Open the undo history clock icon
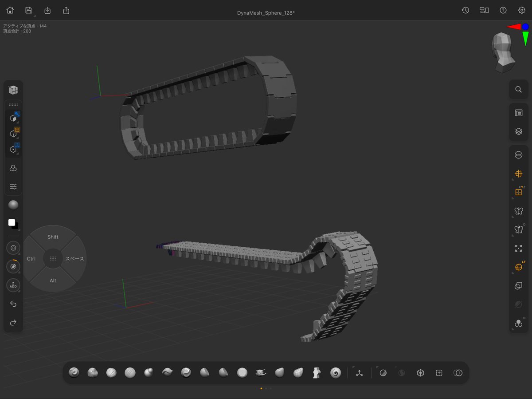 [465, 10]
